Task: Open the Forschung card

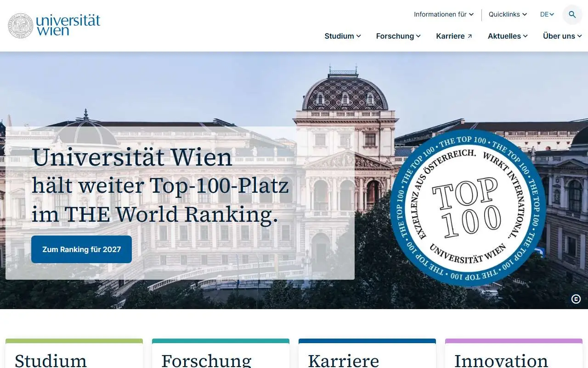Action: tap(220, 354)
